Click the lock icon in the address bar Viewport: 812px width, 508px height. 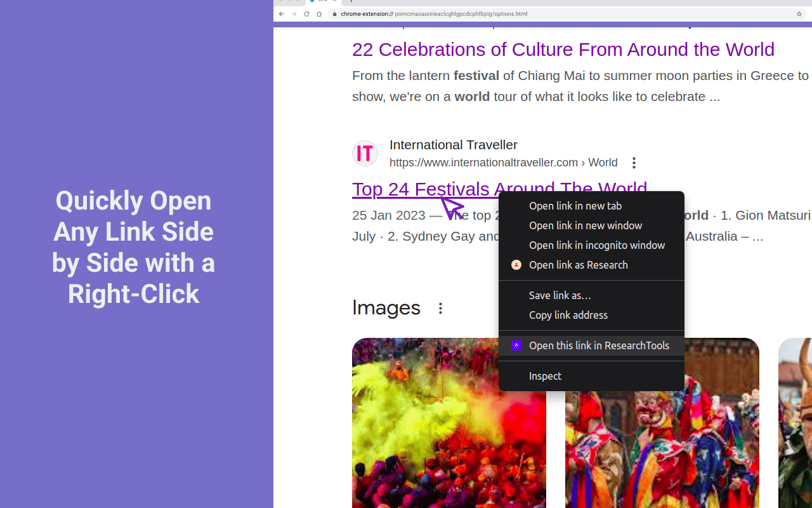coord(334,13)
